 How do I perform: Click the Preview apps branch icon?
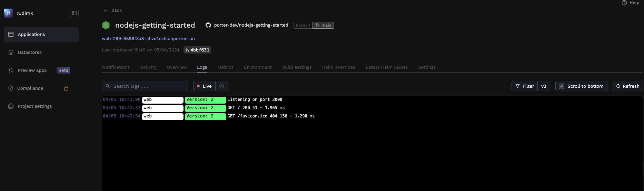pos(11,70)
